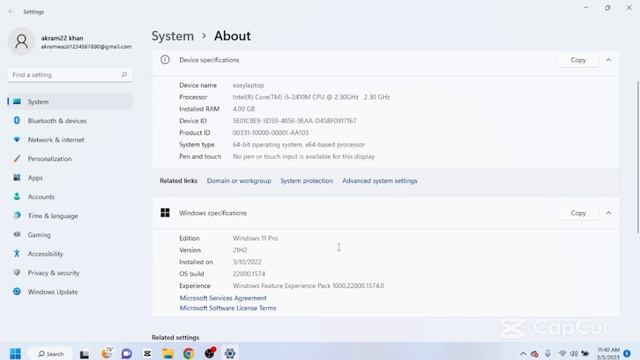Copy the Windows specifications
This screenshot has height=360, width=640.
click(x=578, y=213)
